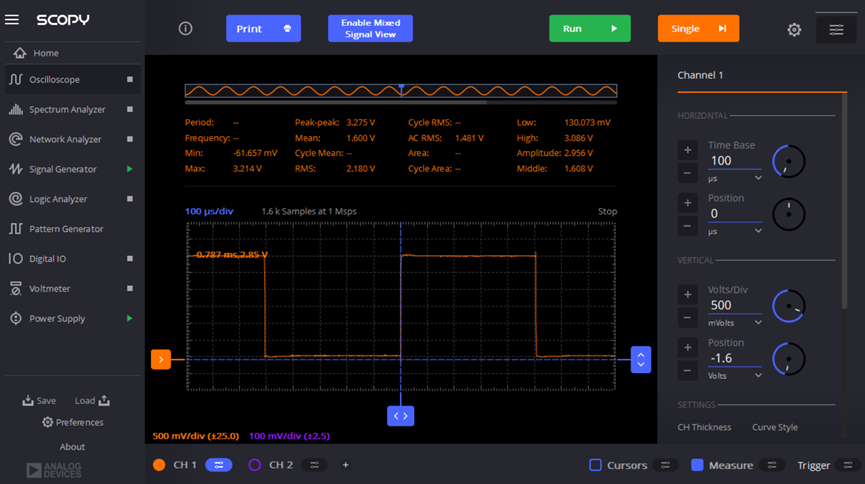Screen dimensions: 865x484
Task: Click the Pattern Generator icon
Action: (x=16, y=228)
